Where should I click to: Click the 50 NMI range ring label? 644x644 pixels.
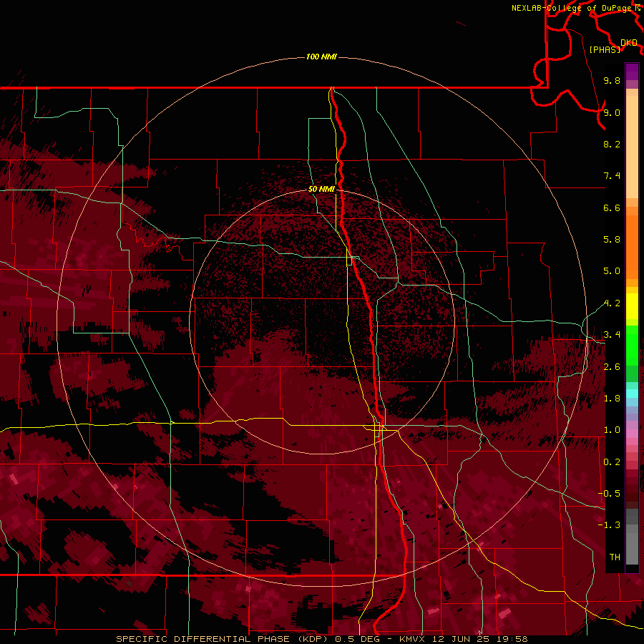click(321, 189)
